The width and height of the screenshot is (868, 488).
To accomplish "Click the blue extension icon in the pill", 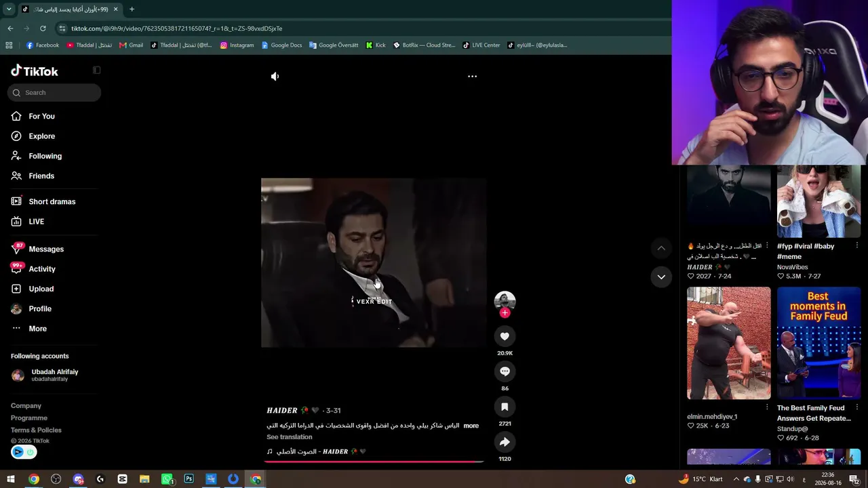I will (18, 452).
